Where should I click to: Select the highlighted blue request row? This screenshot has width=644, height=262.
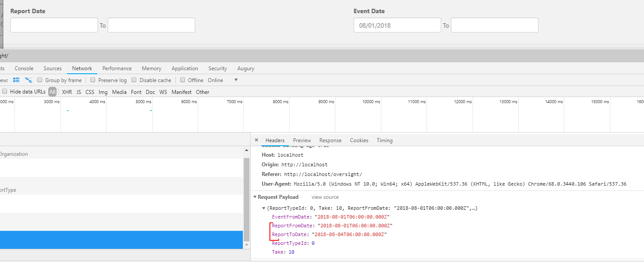[x=121, y=240]
